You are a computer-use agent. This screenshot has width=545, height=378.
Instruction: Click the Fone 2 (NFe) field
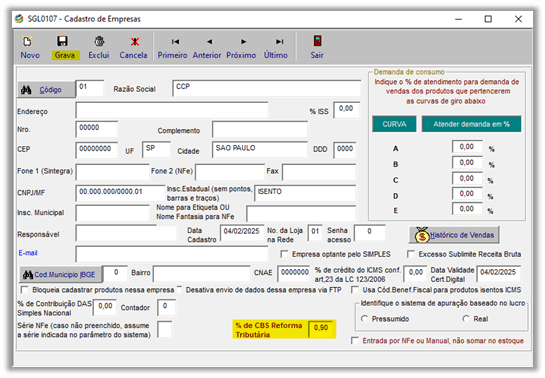(x=230, y=172)
